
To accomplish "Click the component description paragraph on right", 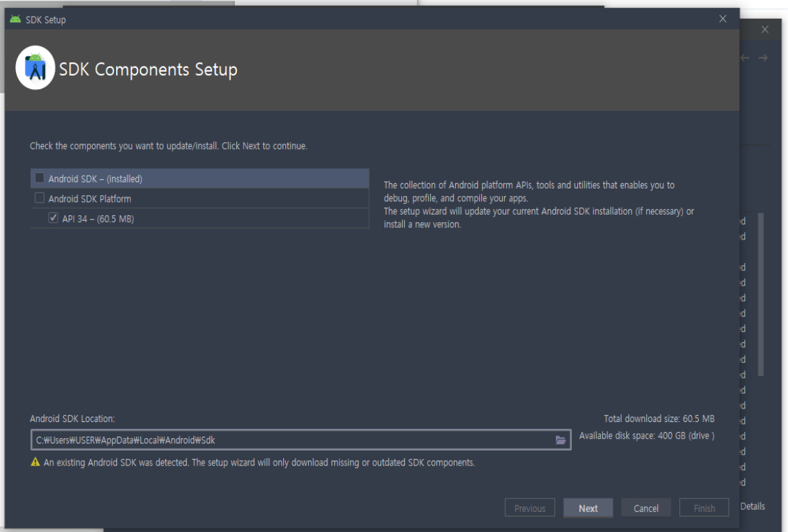I will (539, 205).
